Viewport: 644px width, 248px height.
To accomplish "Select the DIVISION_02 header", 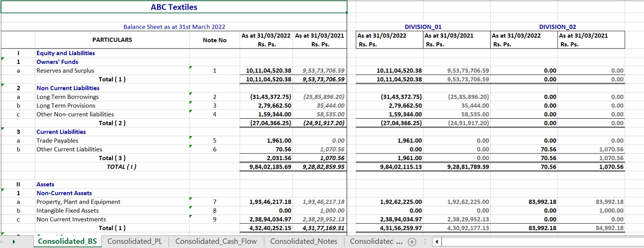I will tap(557, 27).
